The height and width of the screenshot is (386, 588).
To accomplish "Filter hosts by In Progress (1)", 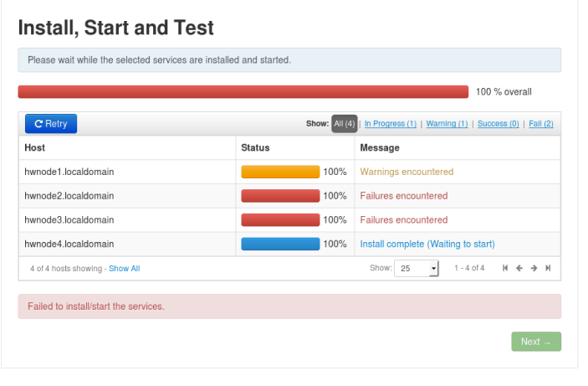I will coord(391,124).
